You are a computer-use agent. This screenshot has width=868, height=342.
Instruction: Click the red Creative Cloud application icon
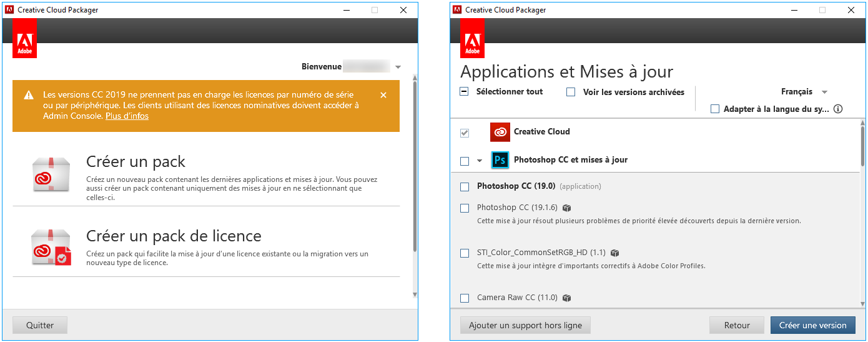click(x=500, y=132)
